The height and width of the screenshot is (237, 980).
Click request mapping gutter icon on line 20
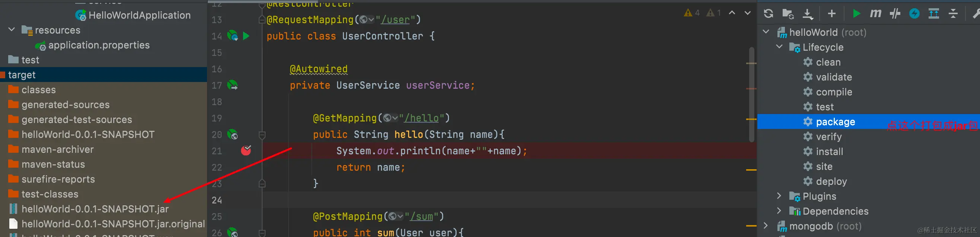232,135
